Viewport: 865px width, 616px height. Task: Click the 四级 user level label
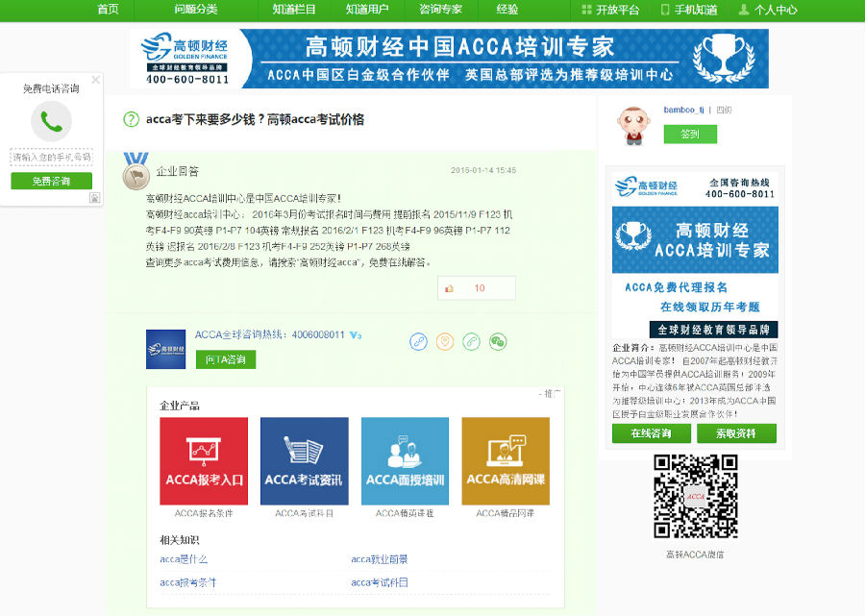tap(724, 110)
